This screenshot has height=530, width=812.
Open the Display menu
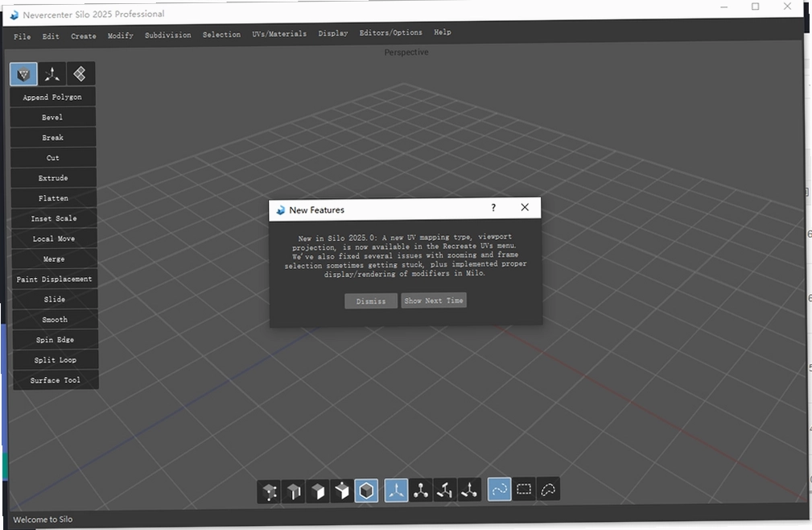click(333, 33)
